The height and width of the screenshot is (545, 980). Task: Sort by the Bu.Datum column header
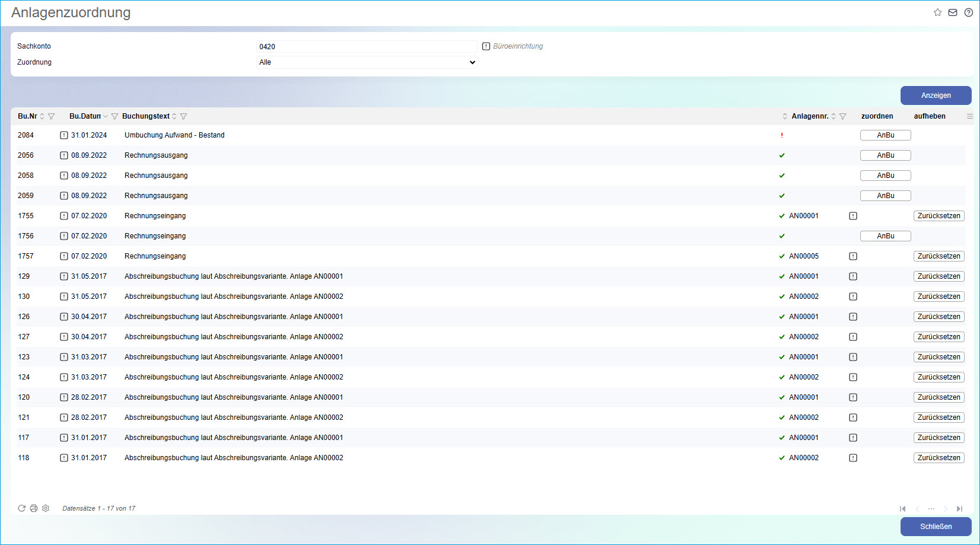click(85, 116)
